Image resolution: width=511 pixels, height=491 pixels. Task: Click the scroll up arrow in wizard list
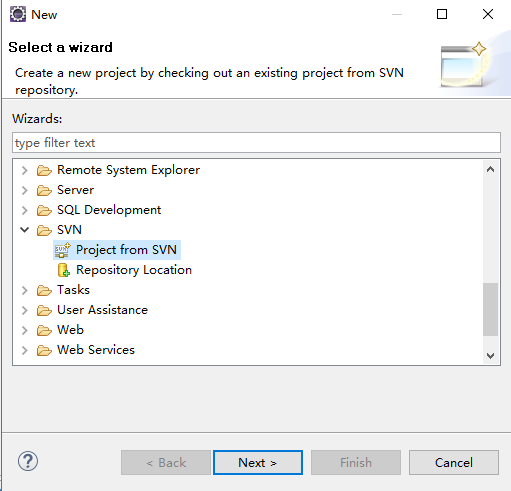pyautogui.click(x=490, y=169)
